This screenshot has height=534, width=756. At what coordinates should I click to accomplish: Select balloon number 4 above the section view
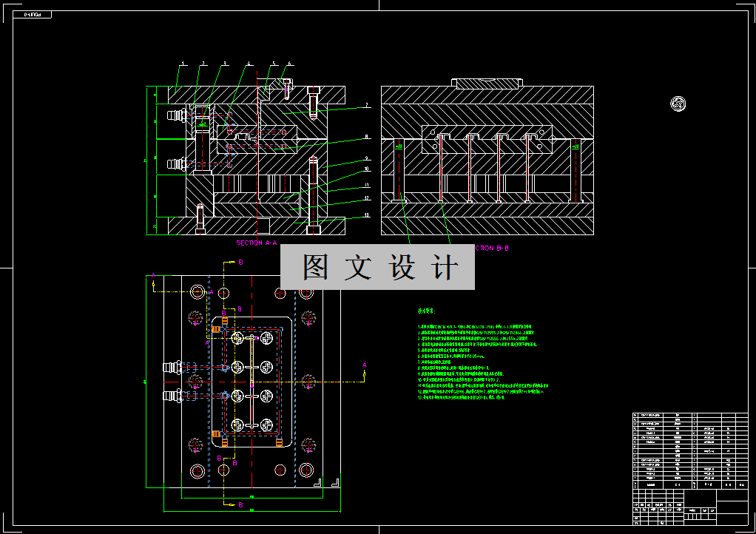click(x=249, y=63)
